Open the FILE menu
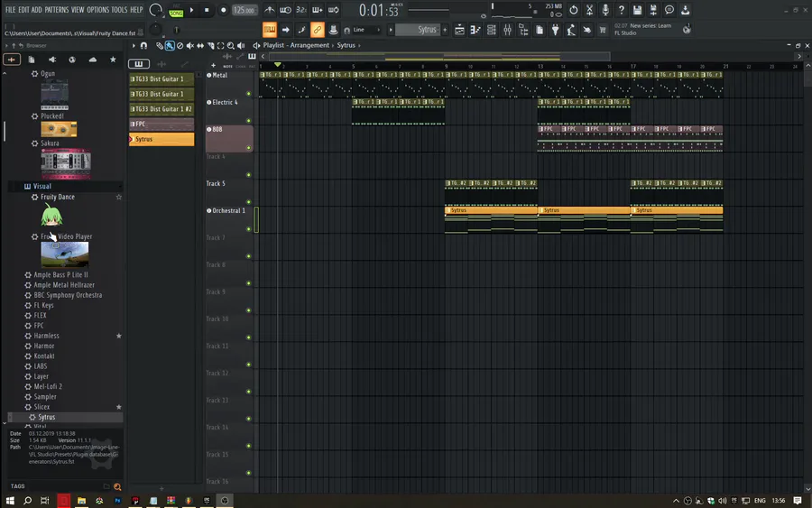Viewport: 812px width, 508px height. [10, 10]
